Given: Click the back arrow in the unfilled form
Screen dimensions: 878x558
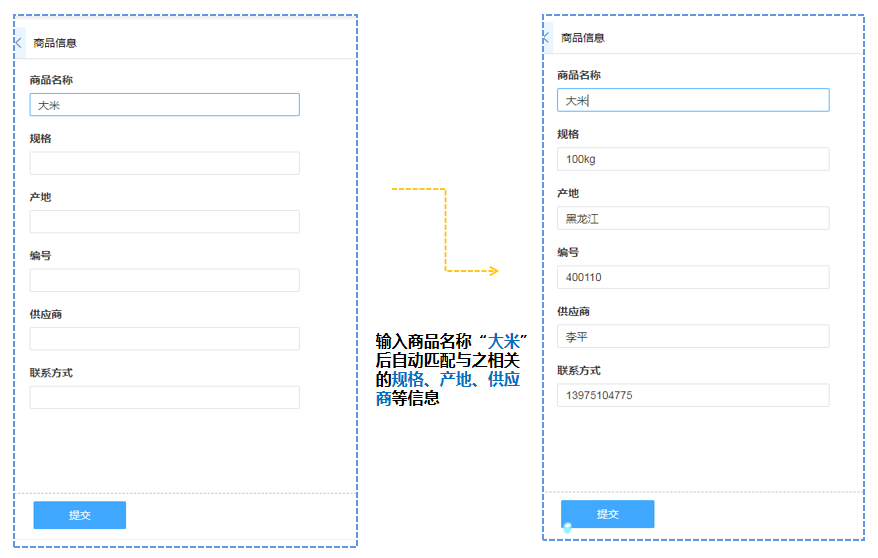Looking at the screenshot, I should [x=18, y=43].
